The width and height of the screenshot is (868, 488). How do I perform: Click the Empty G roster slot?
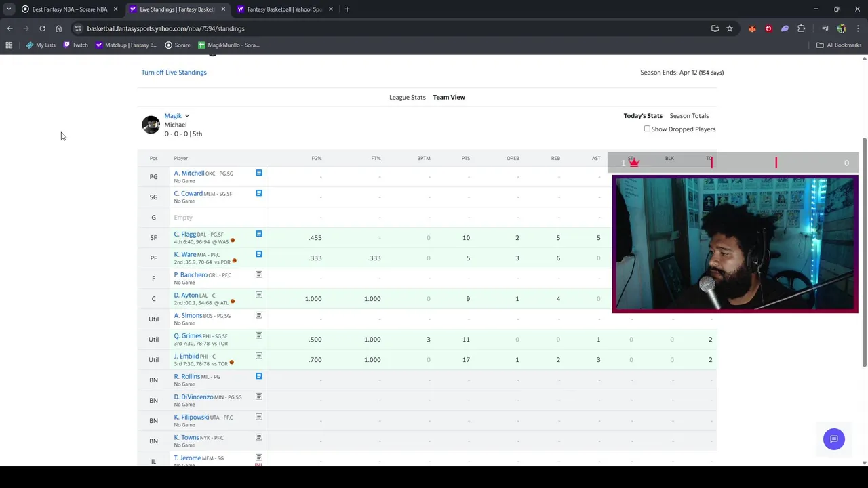(x=183, y=218)
